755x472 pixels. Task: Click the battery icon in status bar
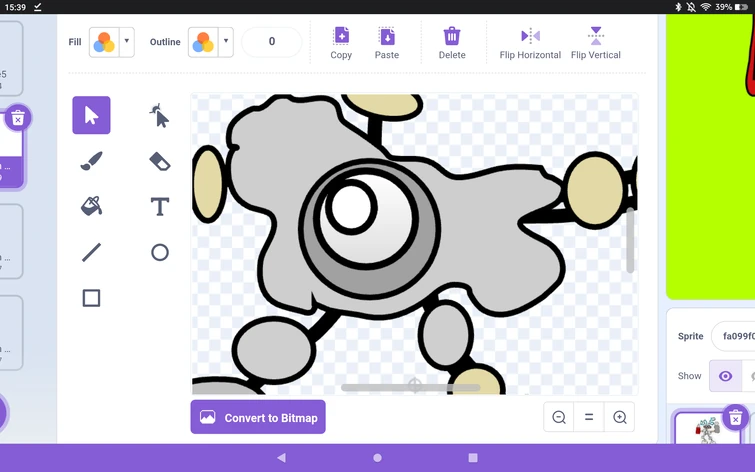(x=742, y=7)
